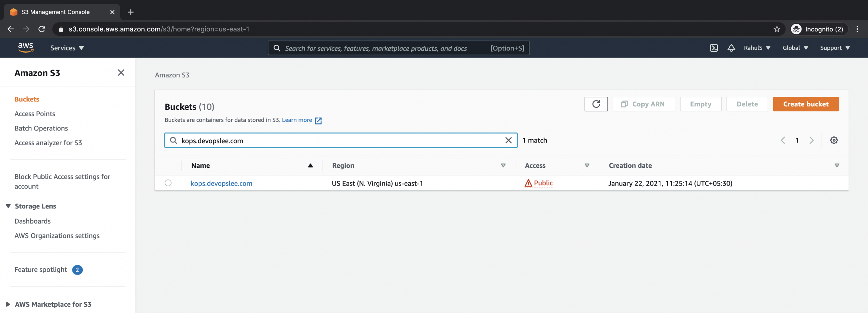Image resolution: width=868 pixels, height=313 pixels.
Task: Open Access analyzer for S3
Action: [x=48, y=142]
